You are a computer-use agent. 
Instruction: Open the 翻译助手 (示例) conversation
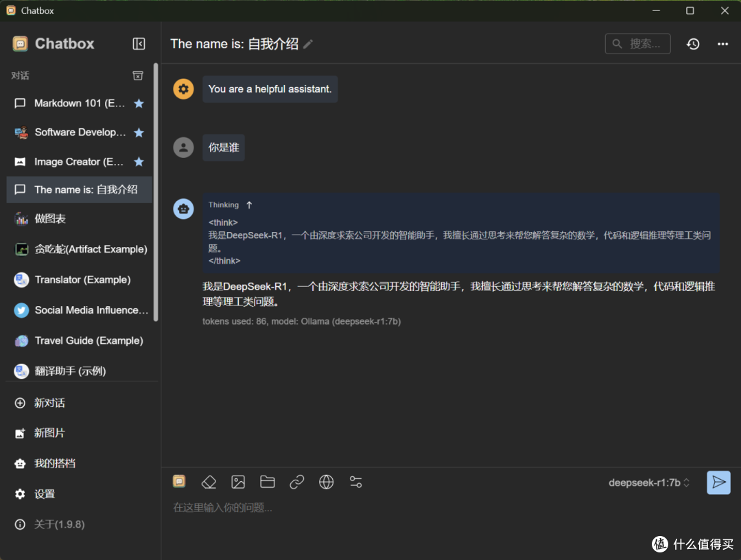(x=79, y=371)
